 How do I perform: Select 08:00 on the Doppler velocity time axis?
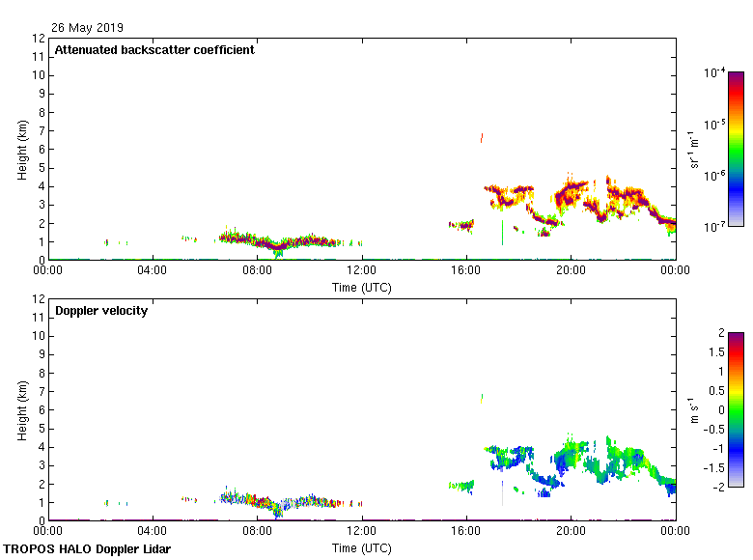[258, 531]
